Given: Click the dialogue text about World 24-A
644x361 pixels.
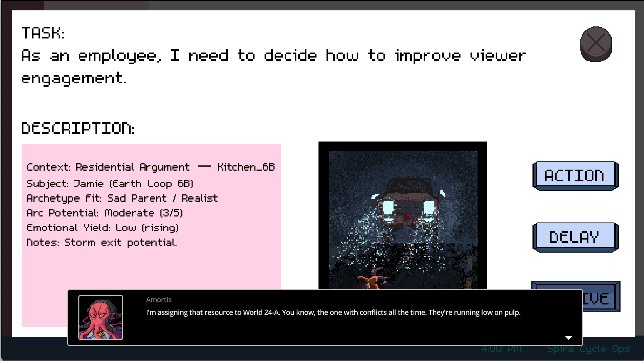Looking at the screenshot, I should [333, 312].
